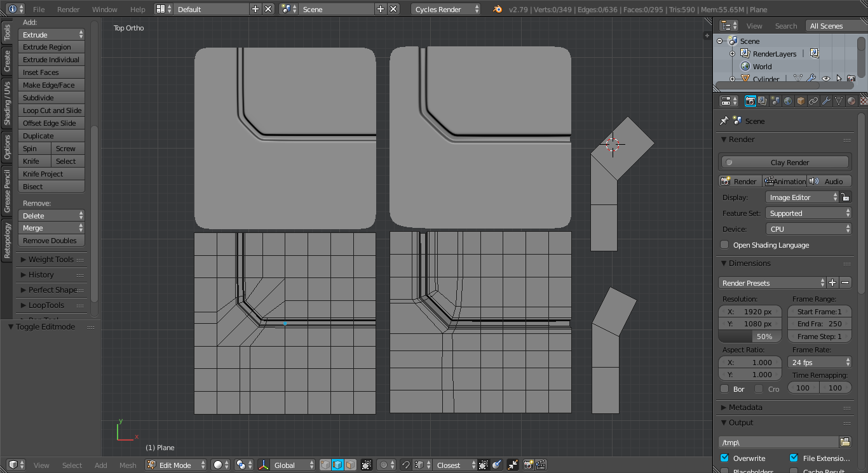Toggle snap during transform magnet

407,465
